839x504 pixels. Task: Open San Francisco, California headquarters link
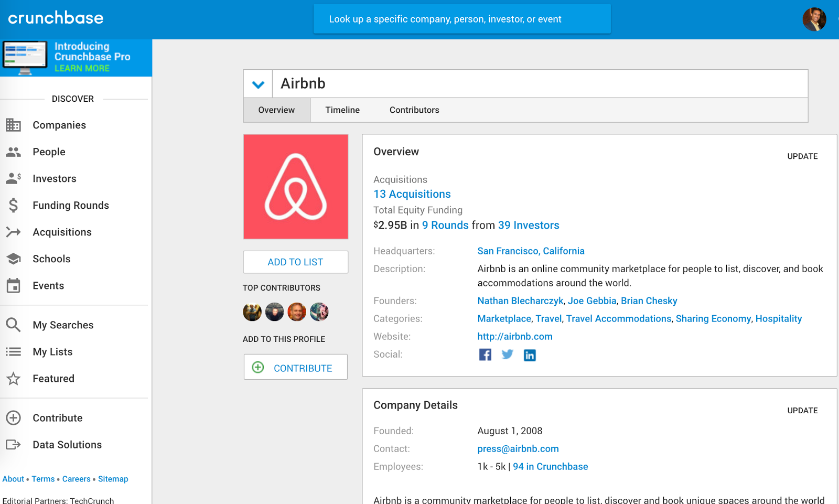click(531, 251)
